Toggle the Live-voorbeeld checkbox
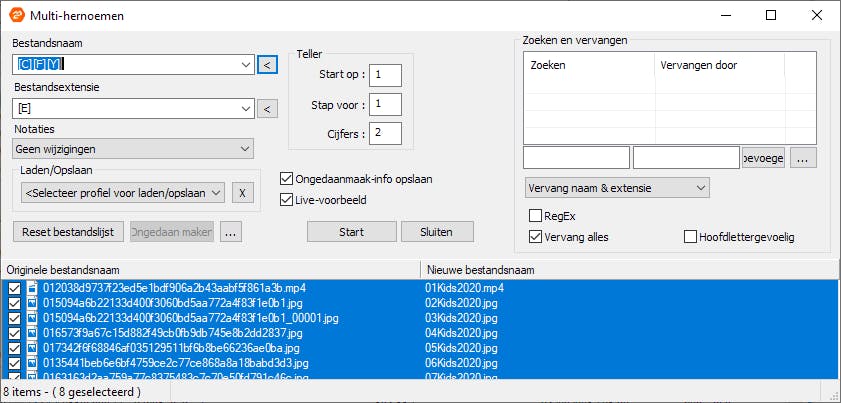This screenshot has width=841, height=403. tap(288, 201)
